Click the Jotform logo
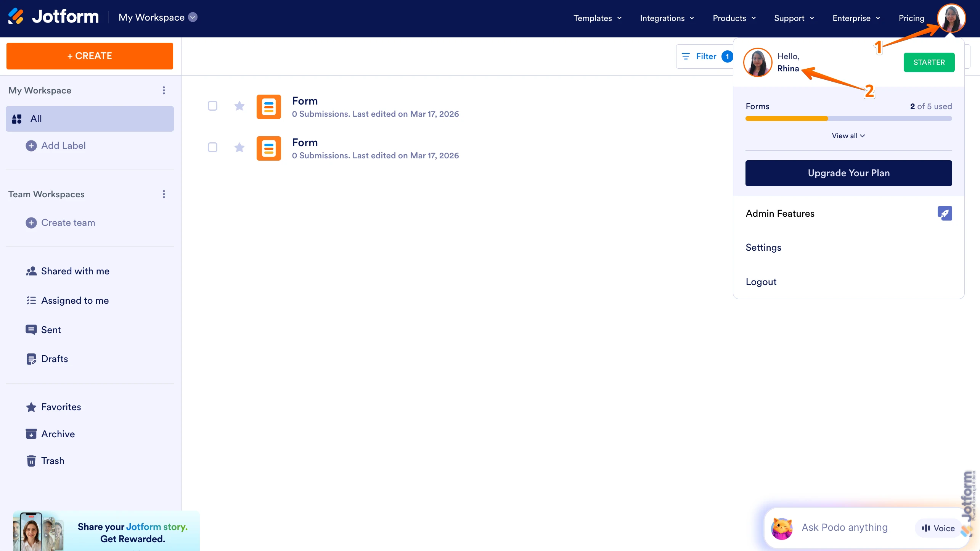 click(53, 16)
